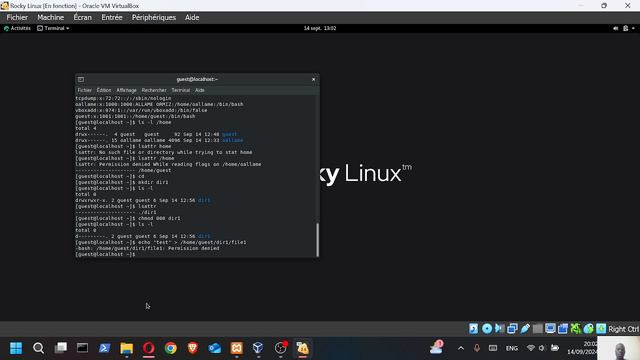The height and width of the screenshot is (360, 640).
Task: Open Opera browser from the taskbar
Action: (x=149, y=348)
